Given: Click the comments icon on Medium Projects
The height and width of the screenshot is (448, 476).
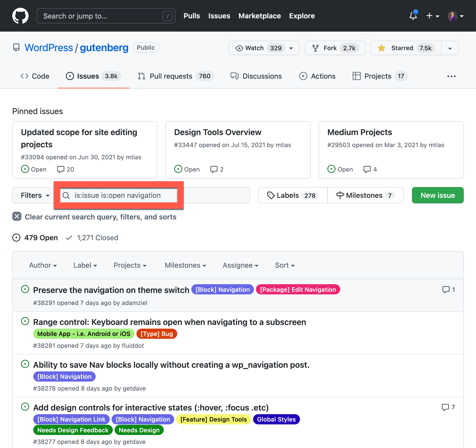Looking at the screenshot, I should (367, 169).
